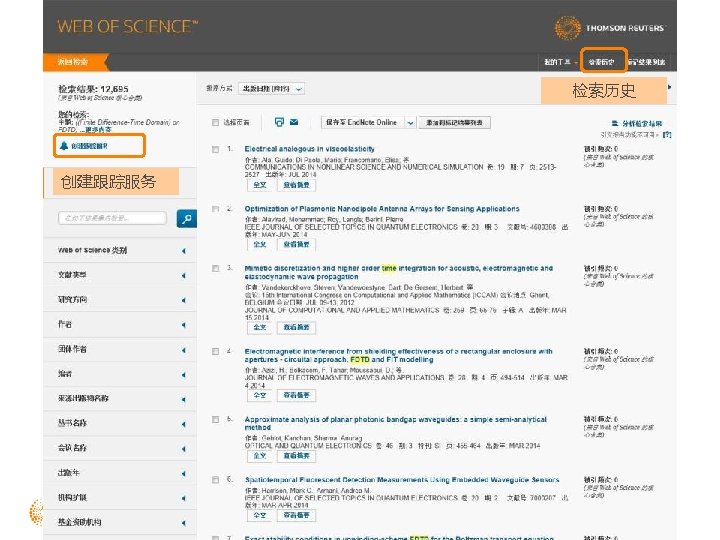Open 'Optimization of Plasmonic Nanodipole Antenna Arrays' article

[x=382, y=209]
